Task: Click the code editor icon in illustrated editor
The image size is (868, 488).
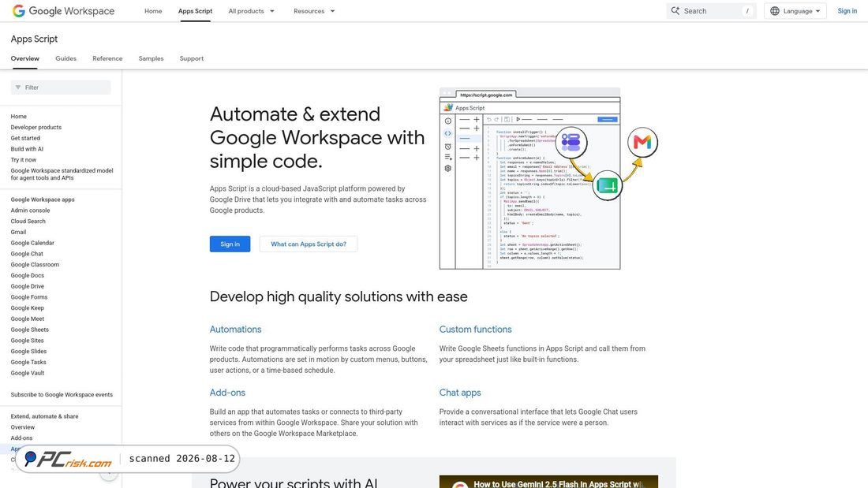Action: 448,133
